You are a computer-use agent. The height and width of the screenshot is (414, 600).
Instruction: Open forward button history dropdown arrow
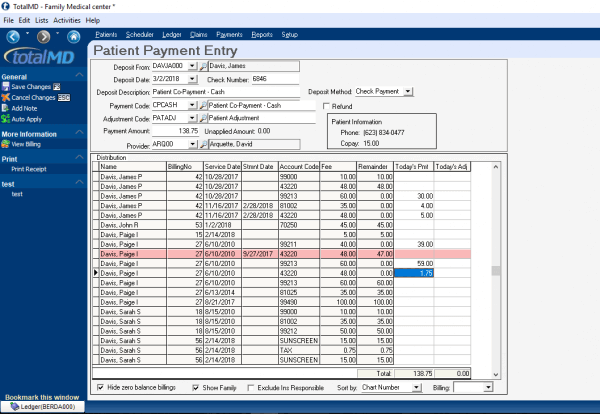pyautogui.click(x=57, y=33)
